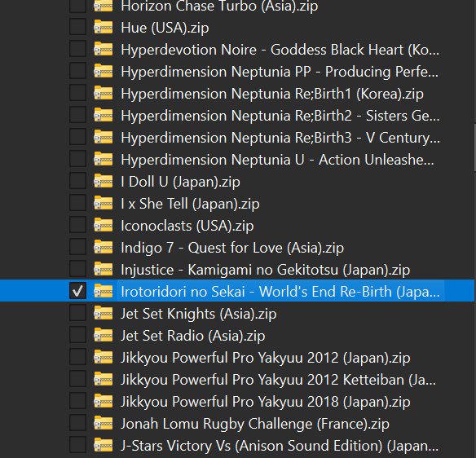Select Jikkyou Powerful Pro Yakyuu 2012 Ketteiban name

click(279, 380)
